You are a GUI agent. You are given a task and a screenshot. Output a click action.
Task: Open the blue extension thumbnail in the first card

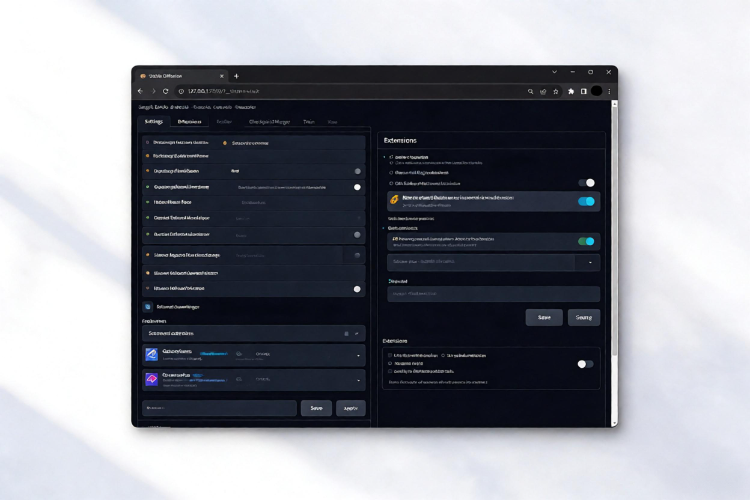click(152, 355)
